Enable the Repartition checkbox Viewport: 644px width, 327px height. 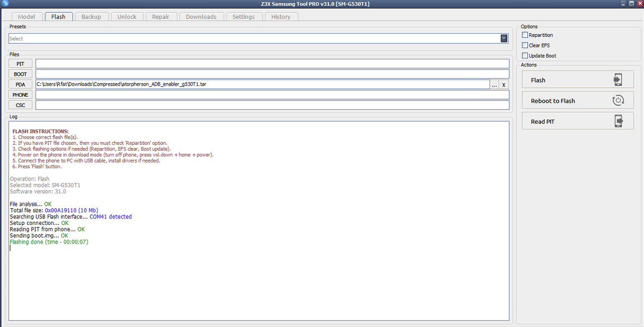525,35
